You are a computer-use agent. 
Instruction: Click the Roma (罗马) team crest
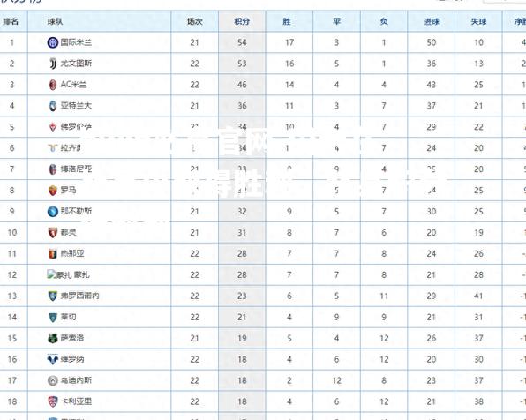click(53, 191)
